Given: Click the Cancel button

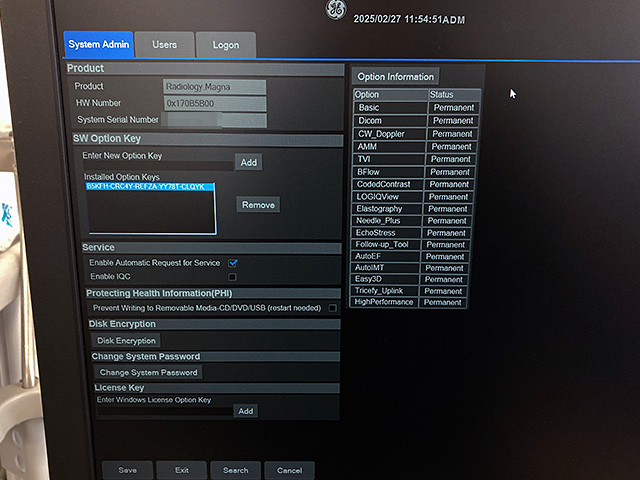Looking at the screenshot, I should pos(289,471).
